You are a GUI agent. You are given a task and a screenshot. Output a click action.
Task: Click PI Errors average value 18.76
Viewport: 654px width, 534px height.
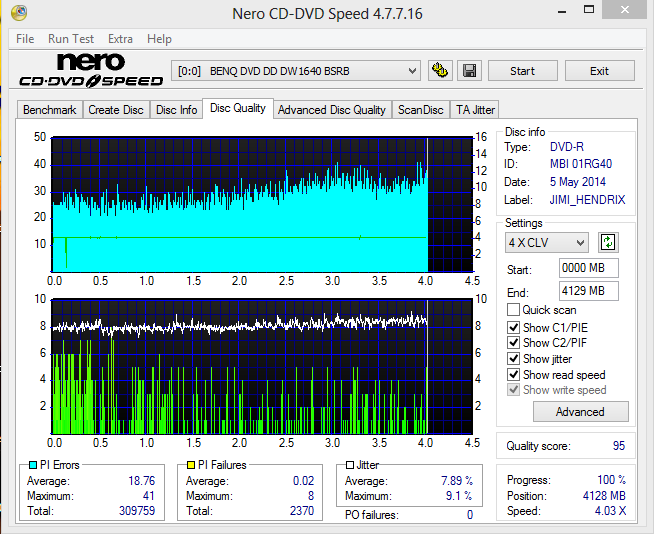click(x=141, y=481)
